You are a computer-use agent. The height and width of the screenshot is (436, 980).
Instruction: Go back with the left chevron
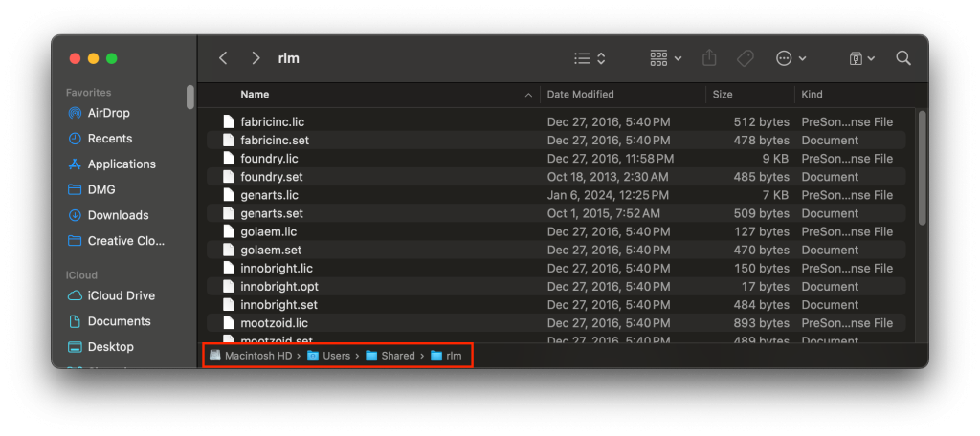223,58
